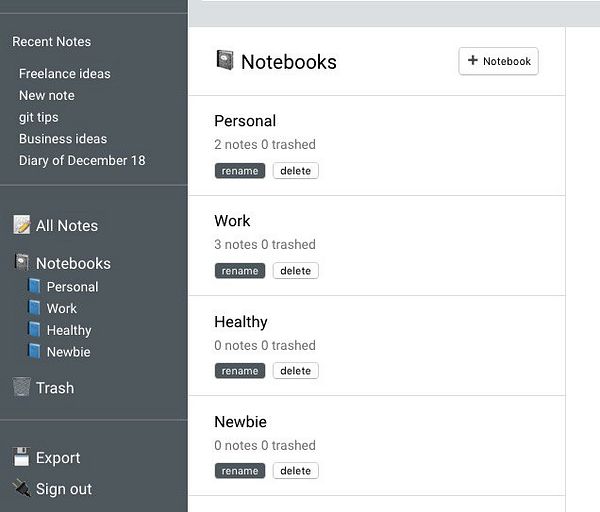The image size is (600, 512).
Task: Open the recent note 'git tips'
Action: 39,117
